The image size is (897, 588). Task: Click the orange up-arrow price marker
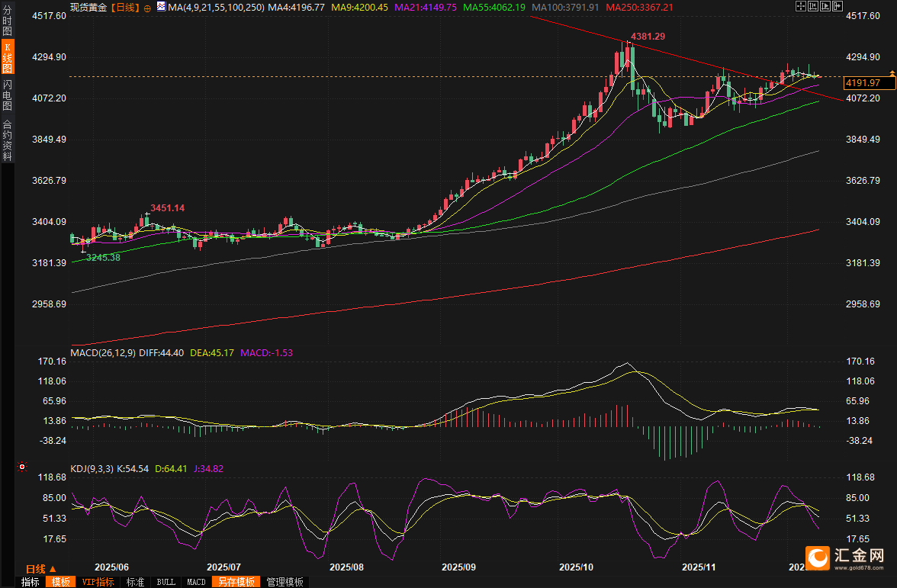892,73
